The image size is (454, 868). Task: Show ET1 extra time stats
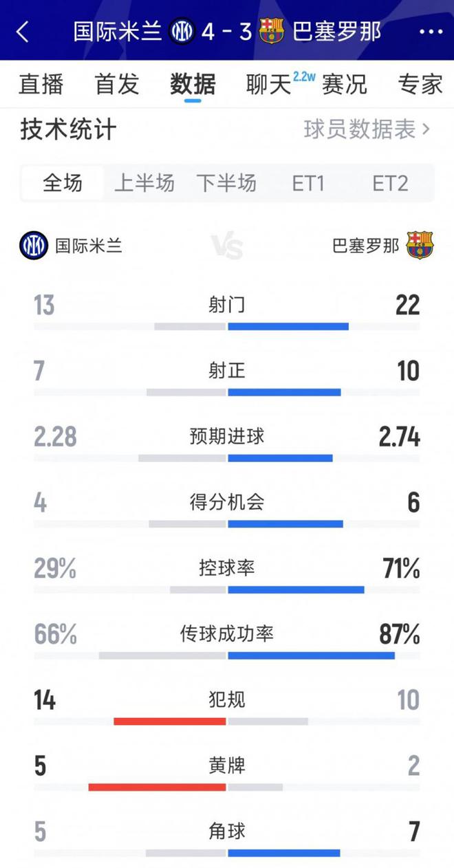tap(308, 183)
